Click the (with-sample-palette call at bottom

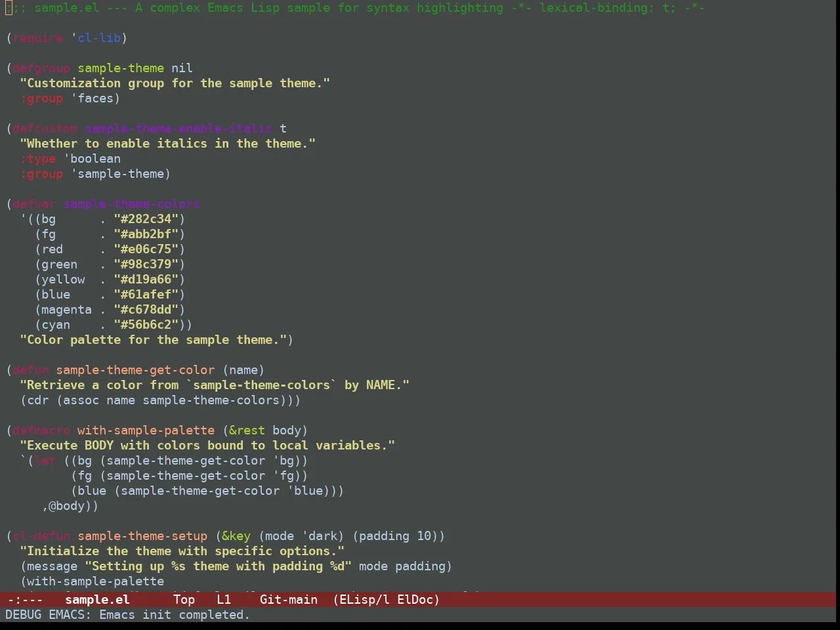pos(92,581)
